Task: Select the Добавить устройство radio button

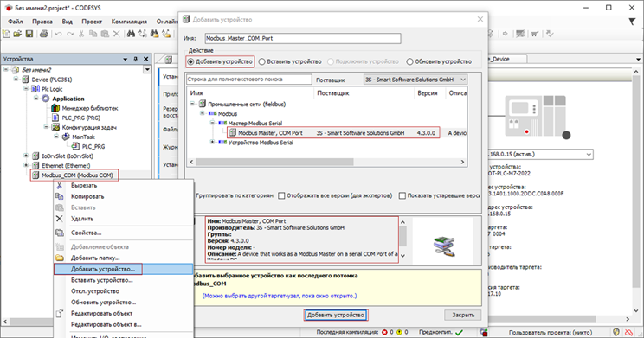Action: click(190, 61)
